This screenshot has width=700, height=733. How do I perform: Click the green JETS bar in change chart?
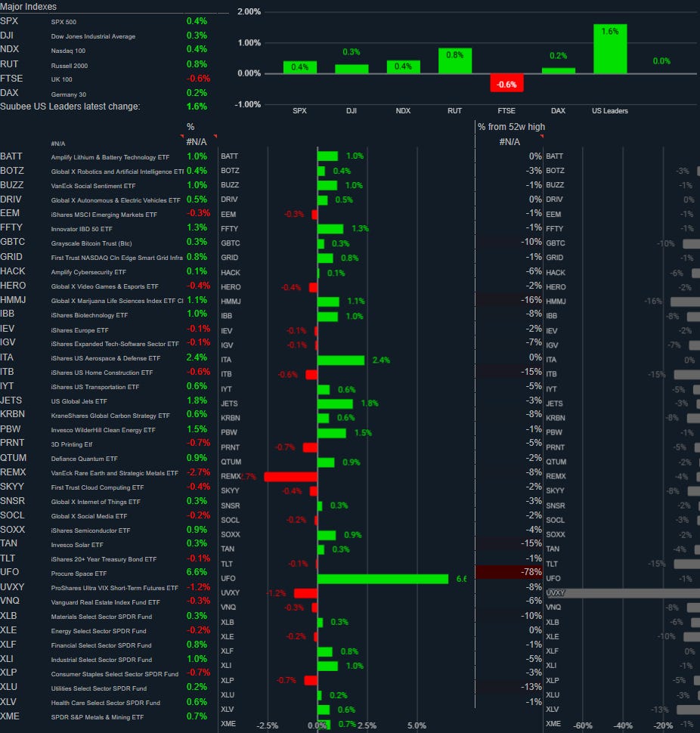click(336, 404)
